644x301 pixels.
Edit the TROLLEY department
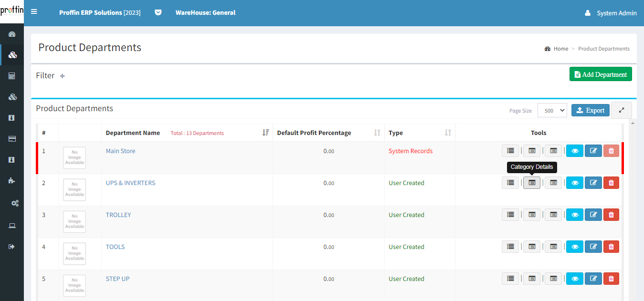pyautogui.click(x=593, y=215)
